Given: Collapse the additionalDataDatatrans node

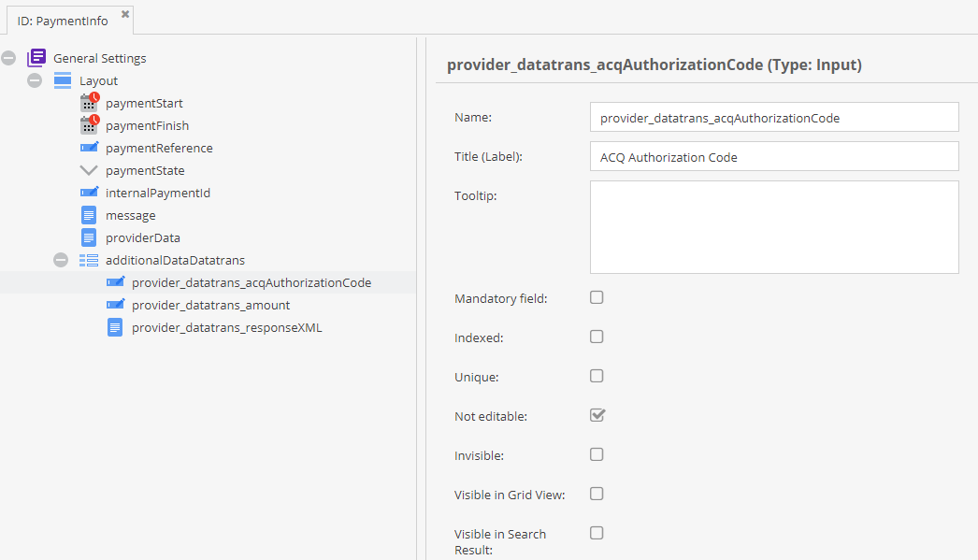Looking at the screenshot, I should 61,260.
